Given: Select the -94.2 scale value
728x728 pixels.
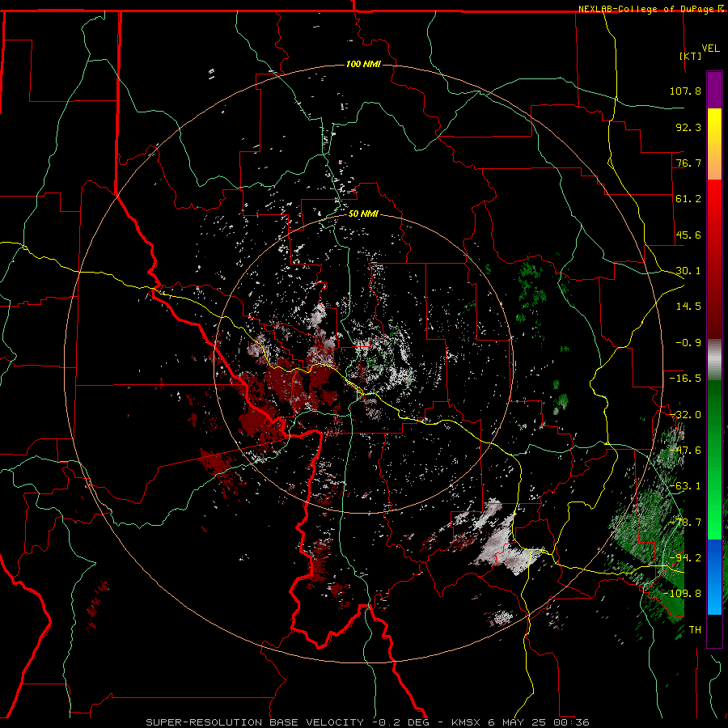Looking at the screenshot, I should [x=685, y=558].
